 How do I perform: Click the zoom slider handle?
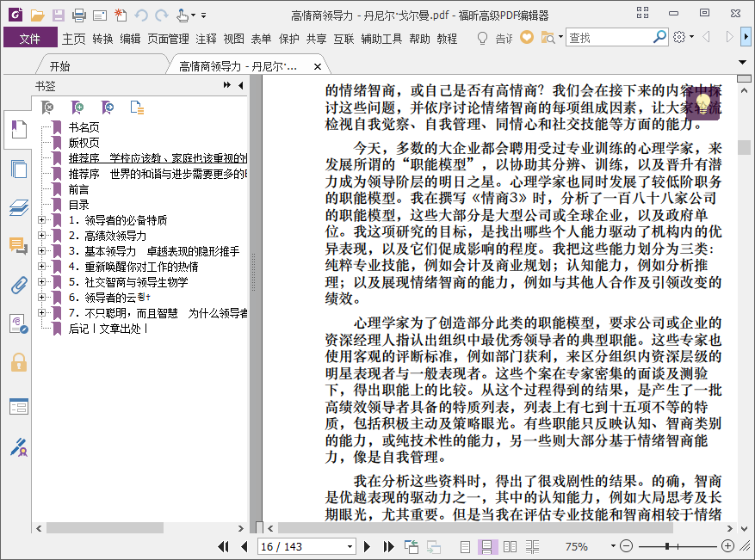click(x=667, y=546)
